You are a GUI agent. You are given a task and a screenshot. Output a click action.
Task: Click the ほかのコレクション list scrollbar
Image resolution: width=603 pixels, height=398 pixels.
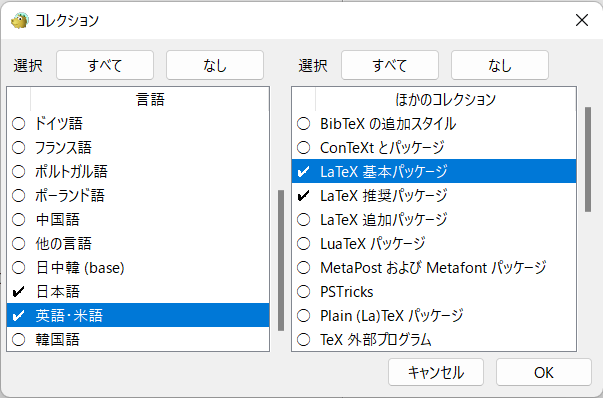pos(588,159)
